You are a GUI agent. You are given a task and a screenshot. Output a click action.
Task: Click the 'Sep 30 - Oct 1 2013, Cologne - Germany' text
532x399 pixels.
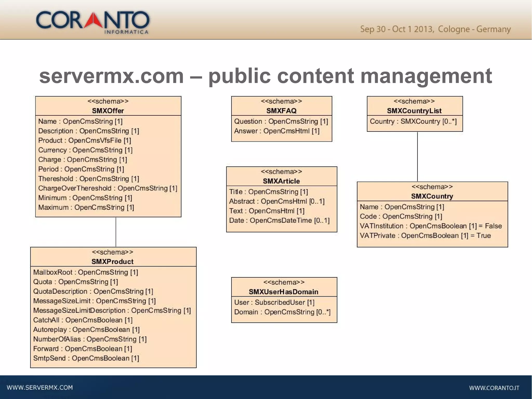435,29
